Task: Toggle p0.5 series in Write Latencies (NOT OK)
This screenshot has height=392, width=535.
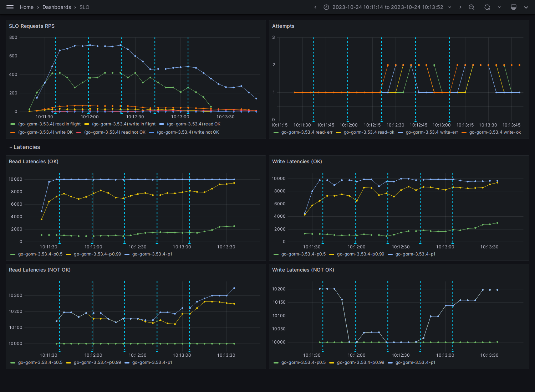Action: pos(304,362)
